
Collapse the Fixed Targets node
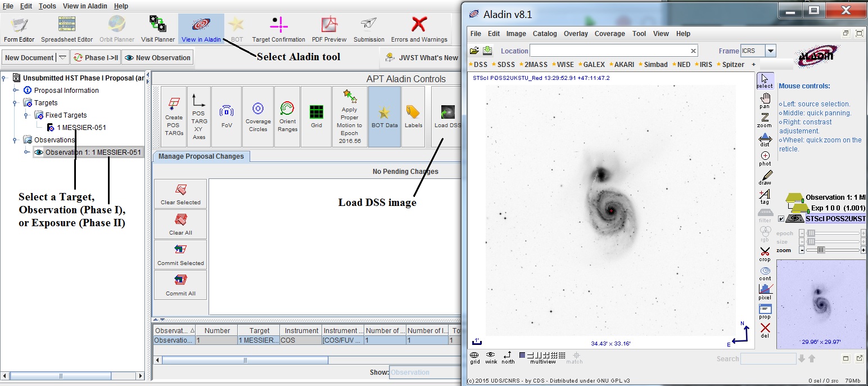[27, 115]
